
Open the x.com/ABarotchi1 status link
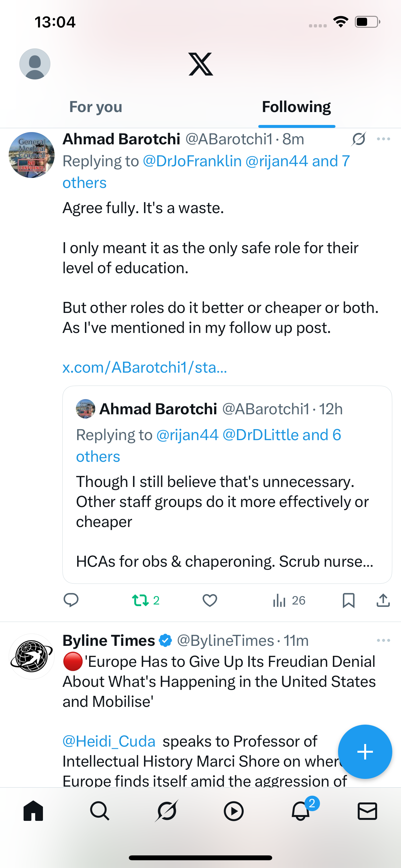(x=145, y=367)
